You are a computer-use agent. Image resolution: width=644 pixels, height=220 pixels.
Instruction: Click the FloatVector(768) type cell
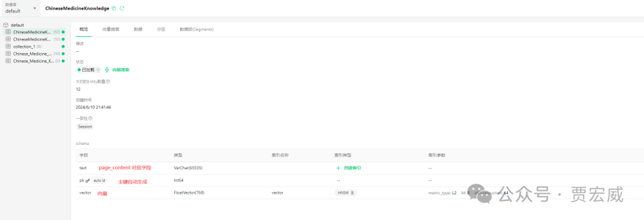(189, 193)
